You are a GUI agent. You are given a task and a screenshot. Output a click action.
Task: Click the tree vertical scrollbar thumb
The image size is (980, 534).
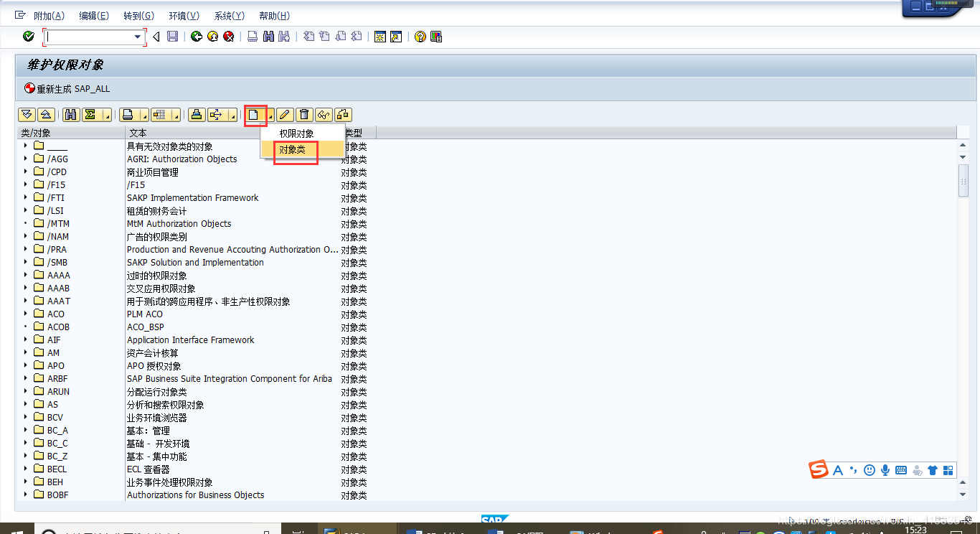coord(963,179)
